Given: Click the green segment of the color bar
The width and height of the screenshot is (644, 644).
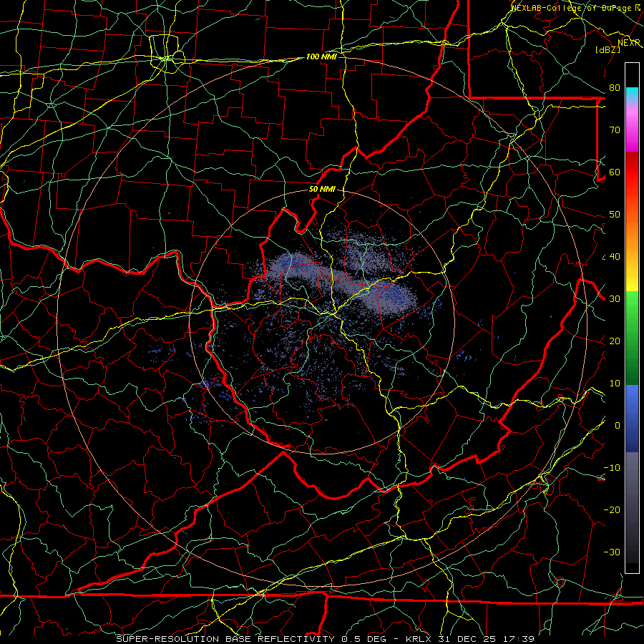Looking at the screenshot, I should click(632, 338).
